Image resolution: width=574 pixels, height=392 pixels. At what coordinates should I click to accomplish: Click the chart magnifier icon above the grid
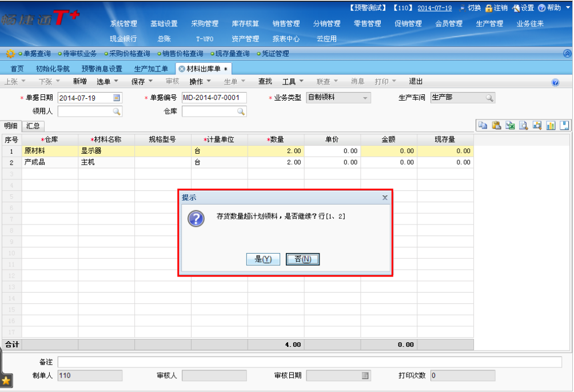pos(537,126)
